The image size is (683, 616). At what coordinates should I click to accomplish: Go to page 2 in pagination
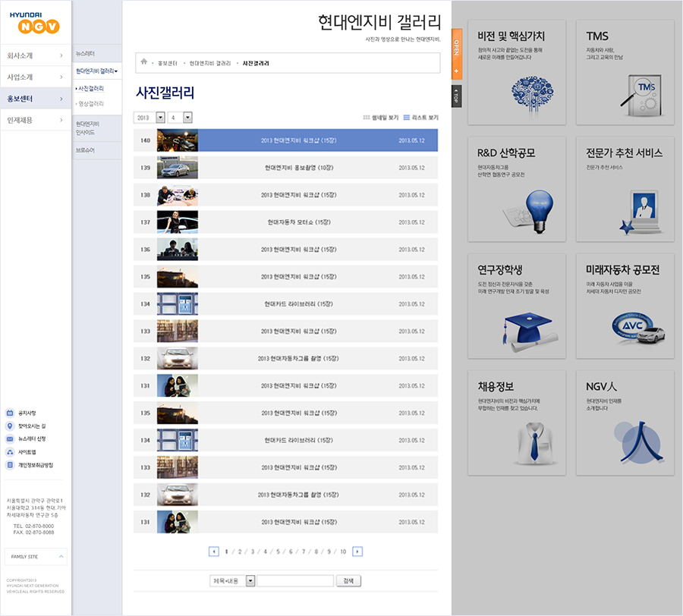tap(240, 552)
